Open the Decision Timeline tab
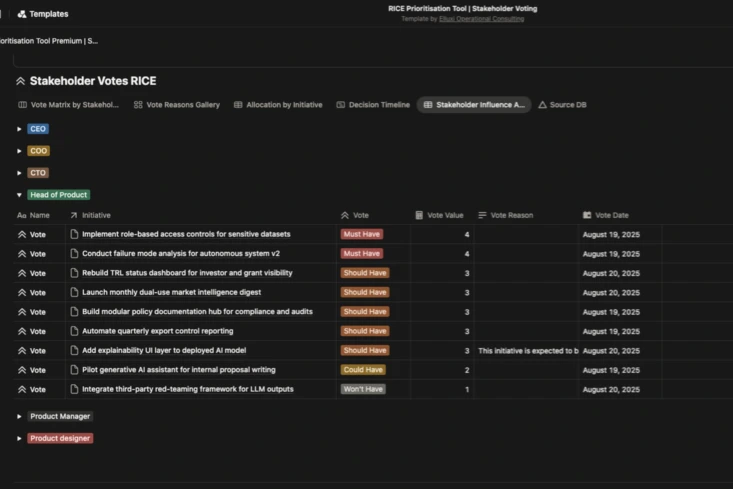This screenshot has width=733, height=489. pyautogui.click(x=373, y=105)
